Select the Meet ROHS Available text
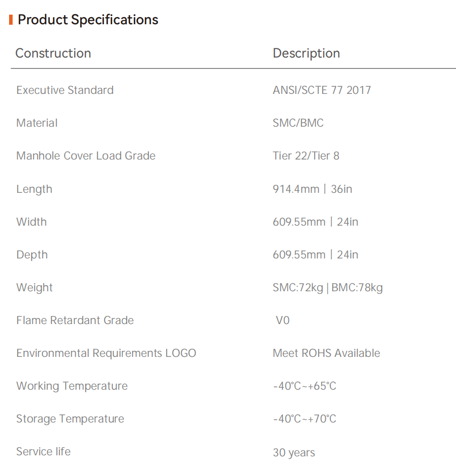Screen dimensions: 456x476 coord(326,353)
